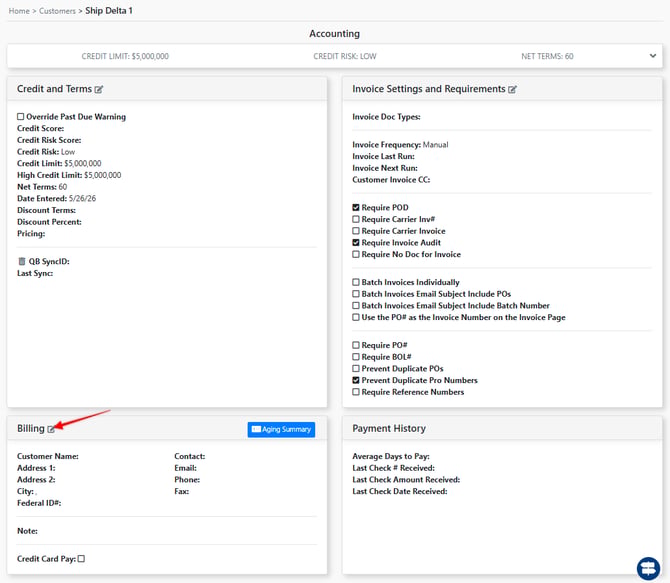Viewport: 670px width, 583px height.
Task: Enable Batch Invoices Individually
Action: 356,282
